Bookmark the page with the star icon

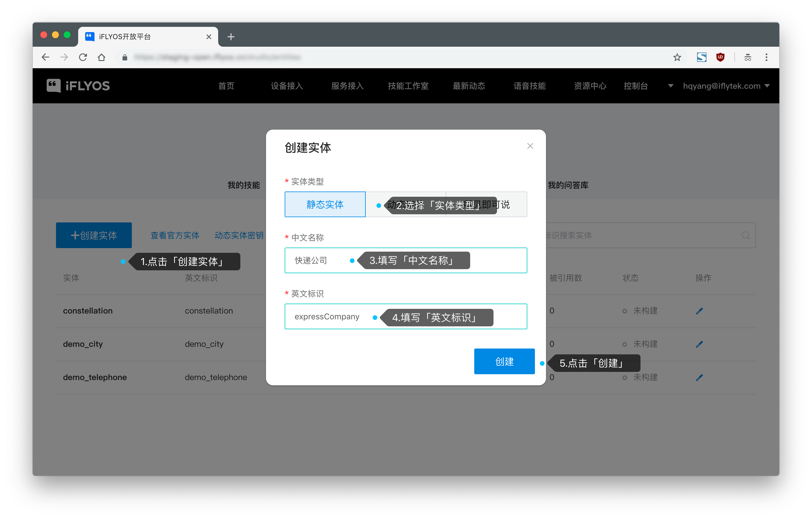[x=677, y=58]
